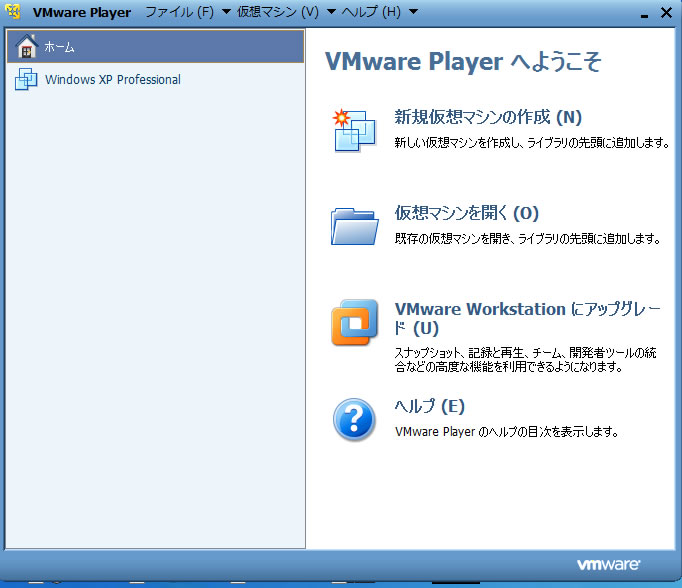Click ヘルプ (E) link in welcome pane
The height and width of the screenshot is (588, 682).
click(430, 406)
